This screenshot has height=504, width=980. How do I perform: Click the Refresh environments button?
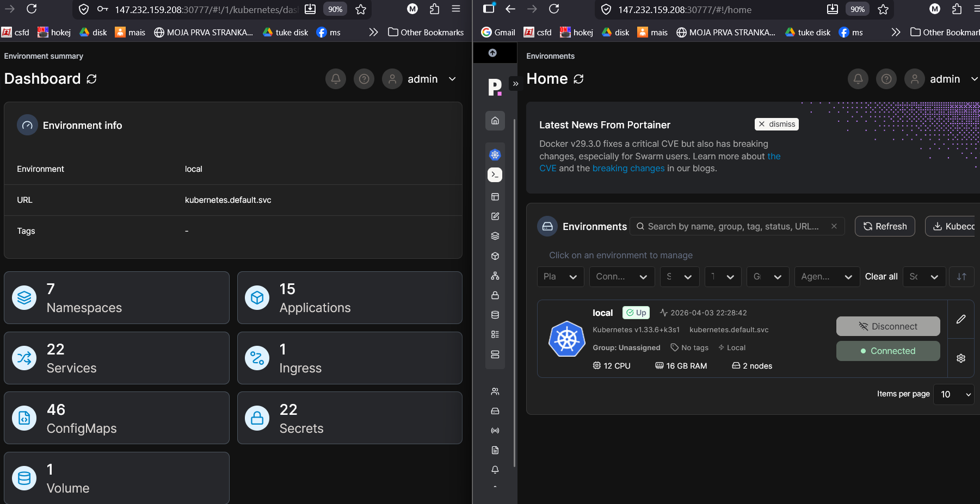[x=884, y=226]
